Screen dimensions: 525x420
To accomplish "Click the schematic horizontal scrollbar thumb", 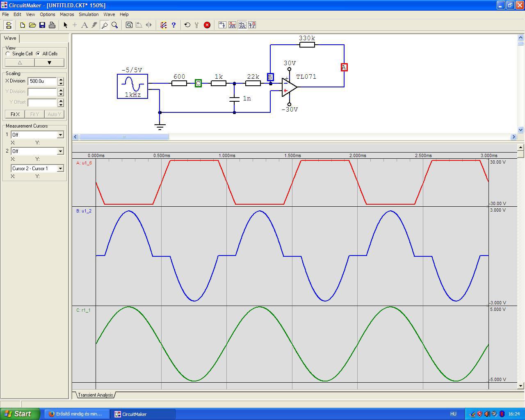I will point(124,137).
